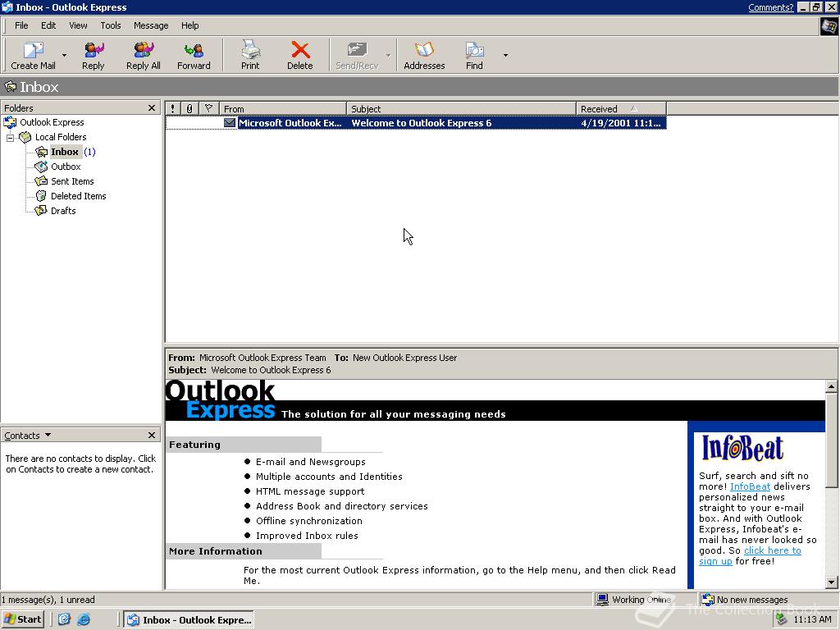This screenshot has width=840, height=630.
Task: Click the Print toolbar icon
Action: [x=250, y=50]
